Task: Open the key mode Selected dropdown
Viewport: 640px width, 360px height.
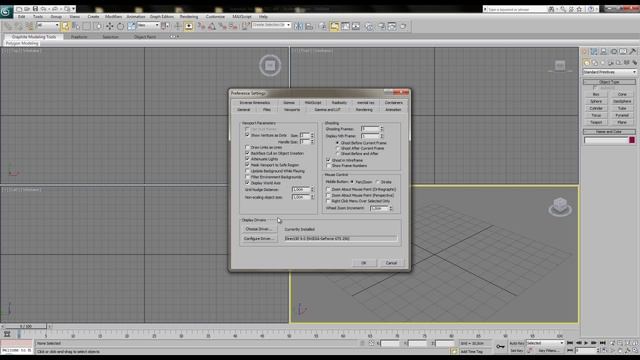Action: (x=545, y=343)
